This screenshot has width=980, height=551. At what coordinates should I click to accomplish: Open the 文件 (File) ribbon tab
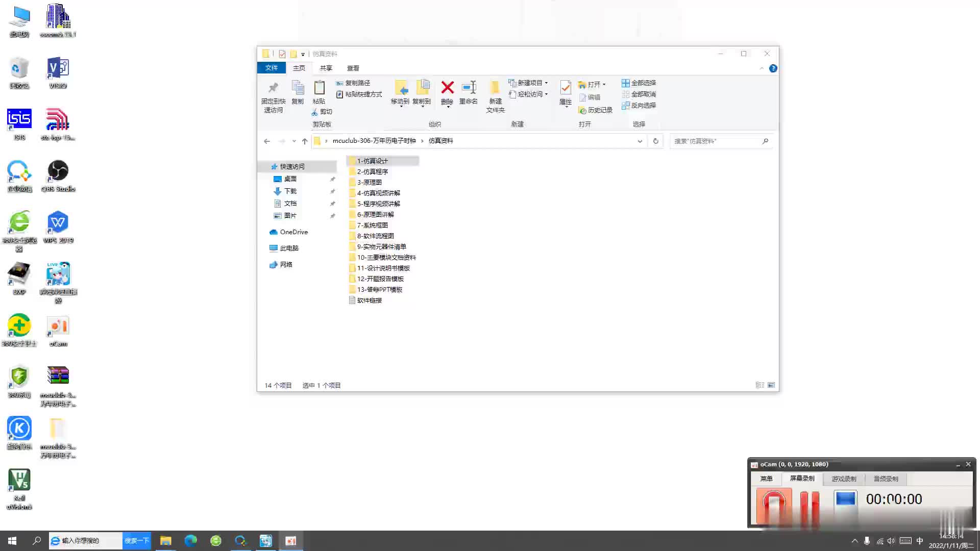click(x=272, y=68)
